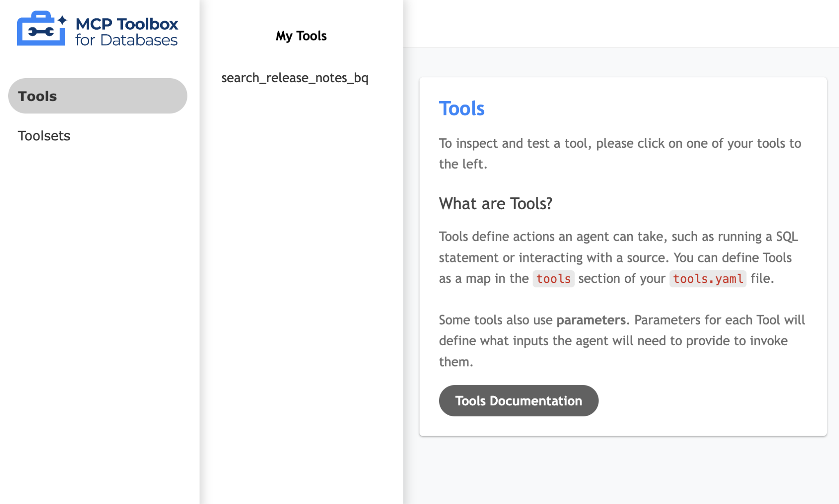
Task: Click the MCP Toolbox logo text
Action: point(127,24)
